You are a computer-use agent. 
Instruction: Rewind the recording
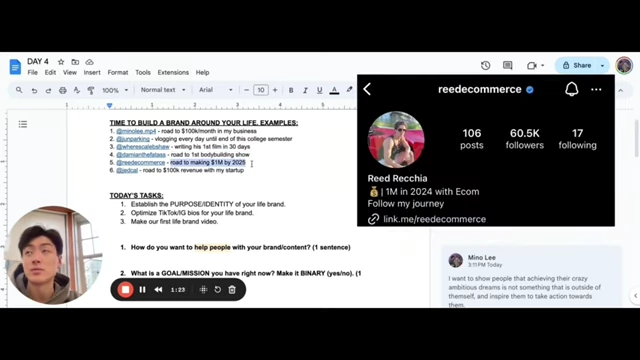coord(158,290)
